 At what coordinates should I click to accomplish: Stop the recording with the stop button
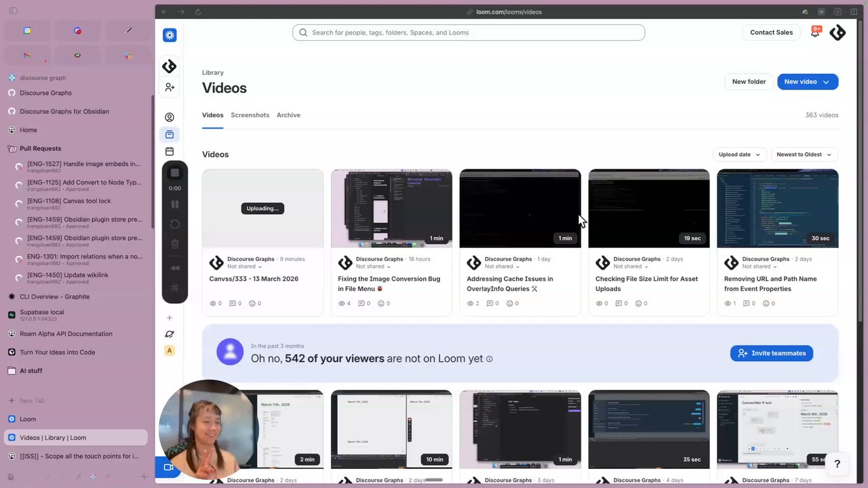tap(175, 173)
